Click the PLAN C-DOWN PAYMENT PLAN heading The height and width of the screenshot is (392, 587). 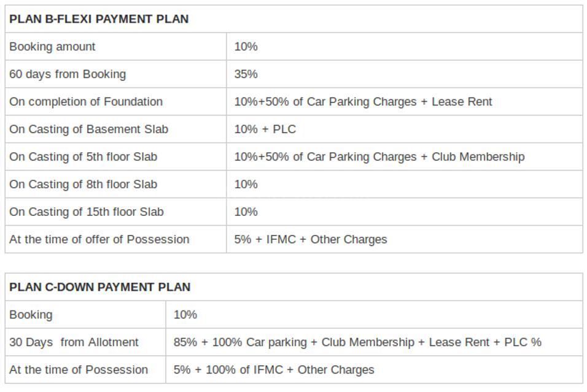[99, 287]
